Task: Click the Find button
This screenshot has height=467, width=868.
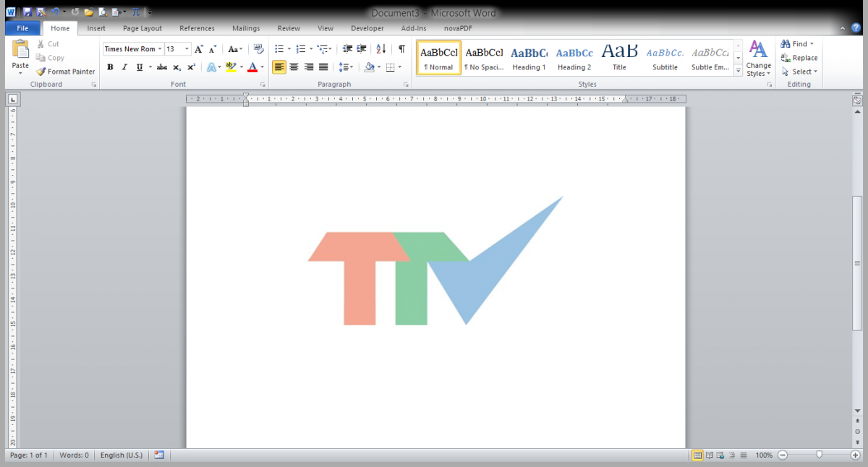Action: (797, 44)
